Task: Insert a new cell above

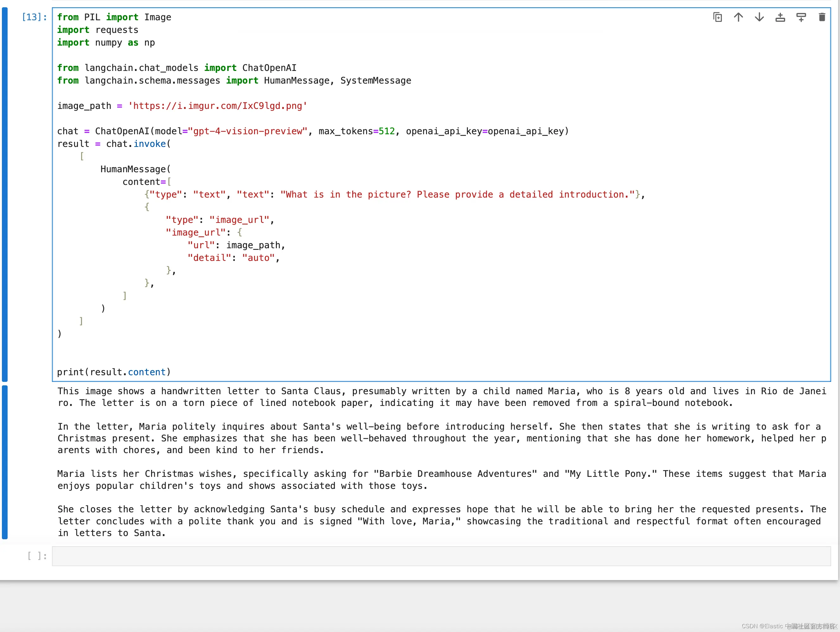Action: click(x=780, y=17)
